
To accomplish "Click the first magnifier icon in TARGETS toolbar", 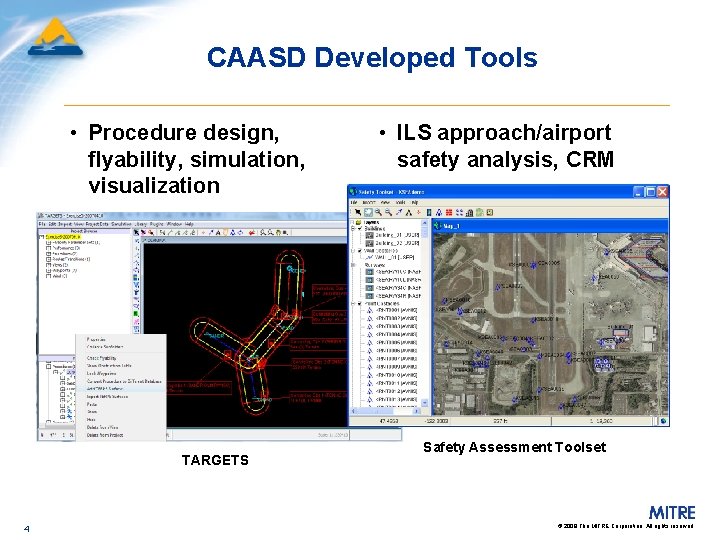I will coord(263,233).
